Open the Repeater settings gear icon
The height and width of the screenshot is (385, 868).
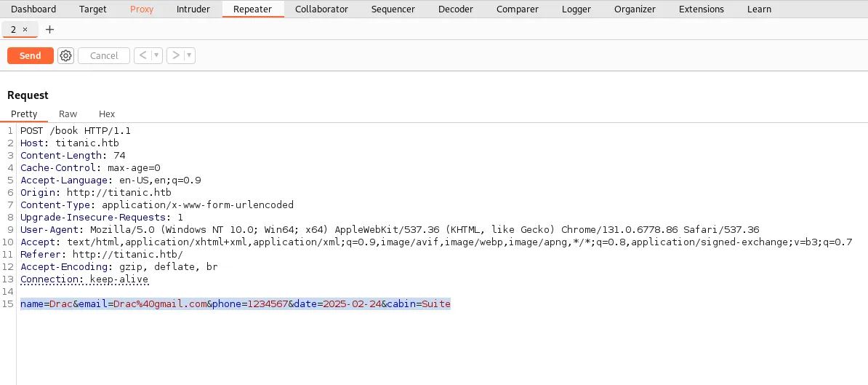66,55
